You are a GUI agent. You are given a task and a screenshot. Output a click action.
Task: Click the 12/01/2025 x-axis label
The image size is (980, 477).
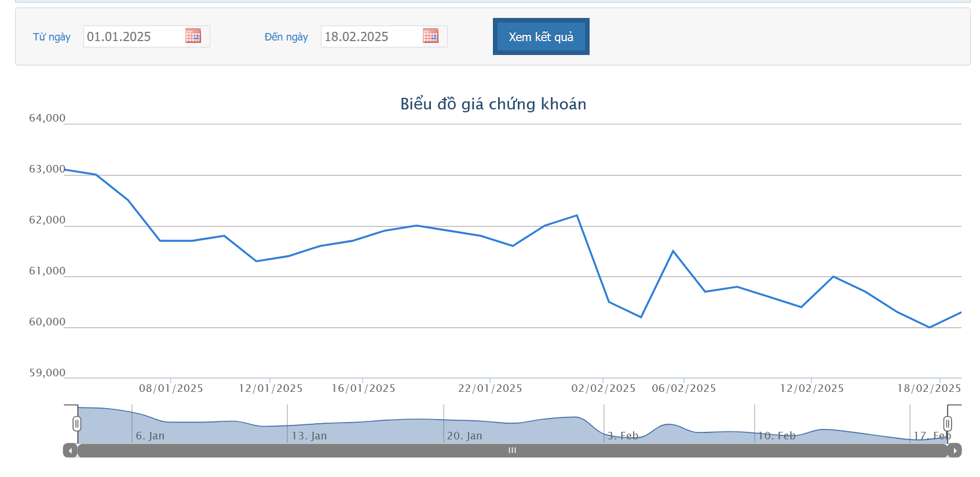click(270, 388)
